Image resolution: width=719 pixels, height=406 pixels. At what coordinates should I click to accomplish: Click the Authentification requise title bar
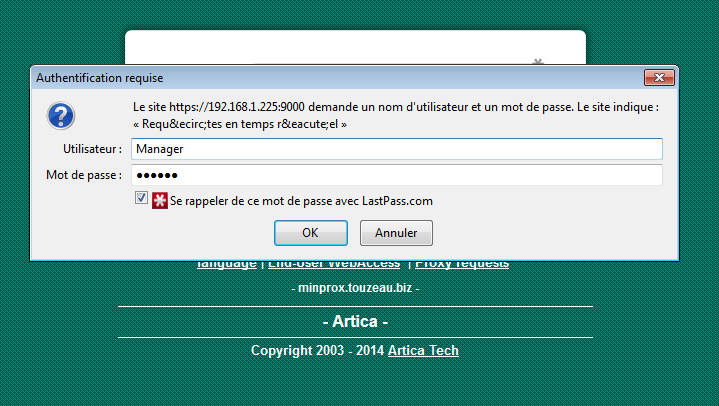(x=300, y=77)
